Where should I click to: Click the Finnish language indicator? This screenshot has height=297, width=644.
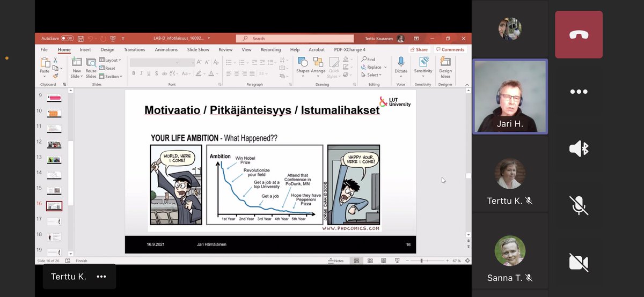[x=82, y=261]
